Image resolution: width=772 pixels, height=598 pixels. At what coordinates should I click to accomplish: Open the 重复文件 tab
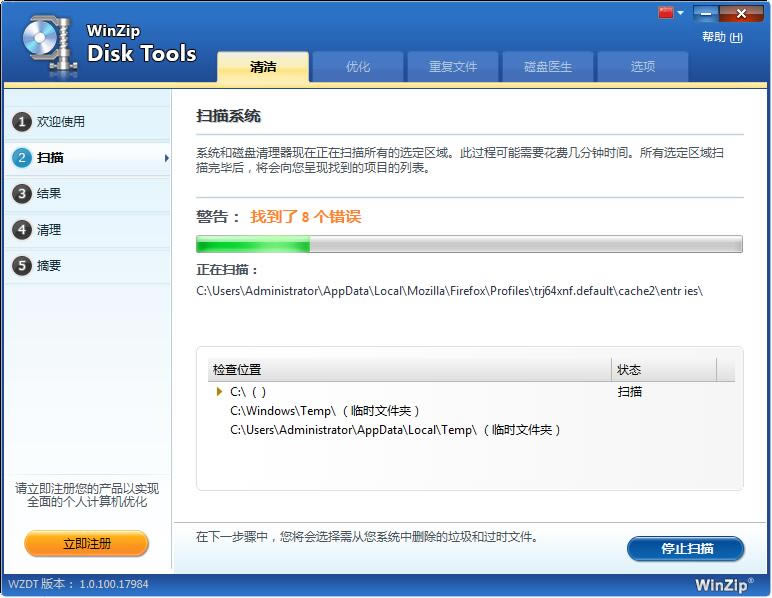453,66
